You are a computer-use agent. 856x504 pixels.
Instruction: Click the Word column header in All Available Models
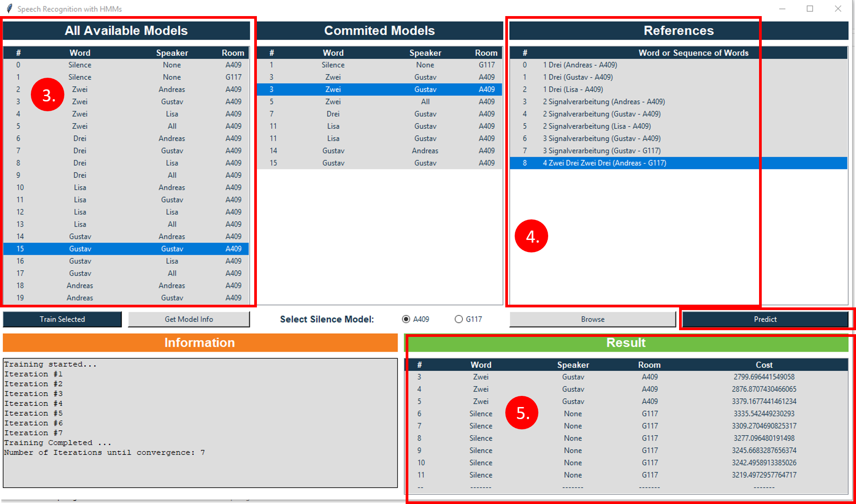point(80,53)
